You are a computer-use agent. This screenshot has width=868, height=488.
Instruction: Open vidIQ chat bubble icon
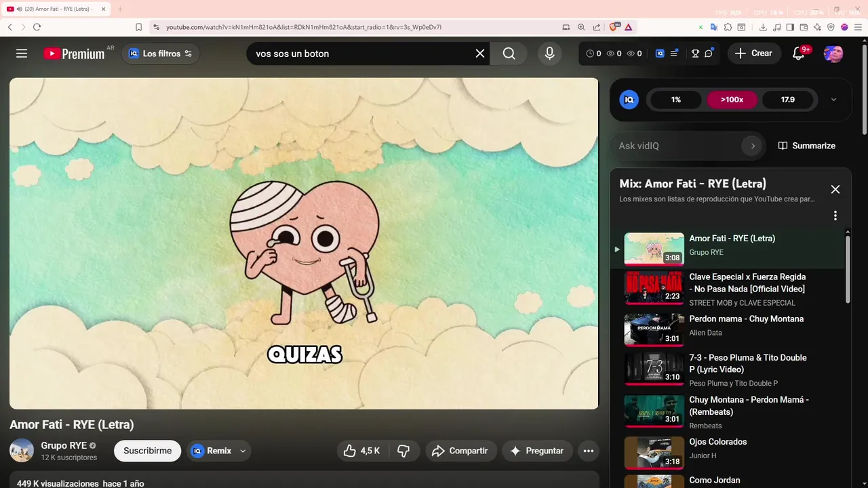709,54
